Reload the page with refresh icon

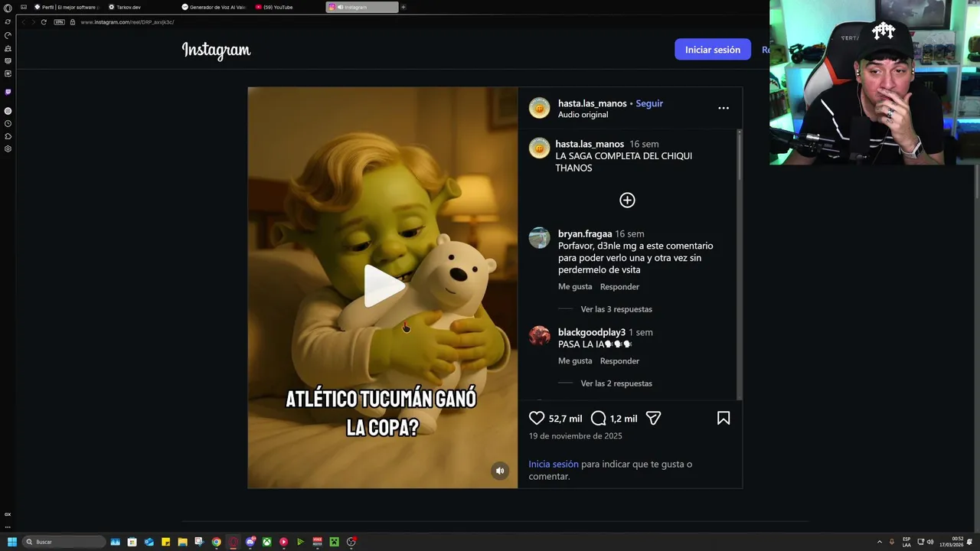[x=44, y=22]
